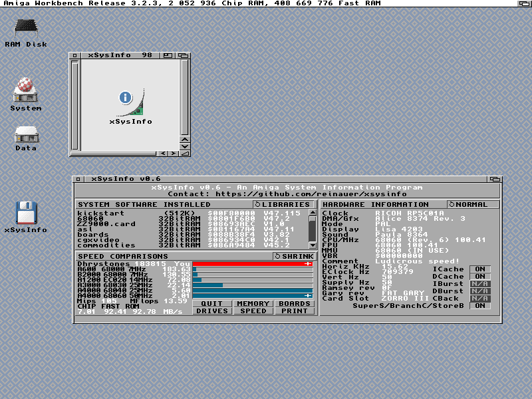
Task: Cycle the LIBRARIES software list selector
Action: [282, 204]
